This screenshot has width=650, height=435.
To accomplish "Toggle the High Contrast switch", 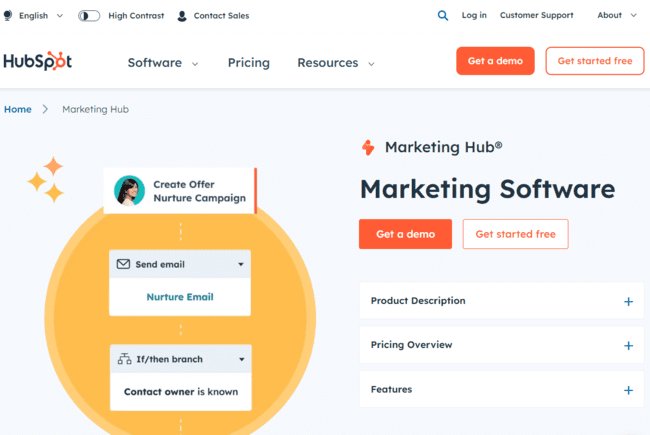I will pyautogui.click(x=89, y=16).
